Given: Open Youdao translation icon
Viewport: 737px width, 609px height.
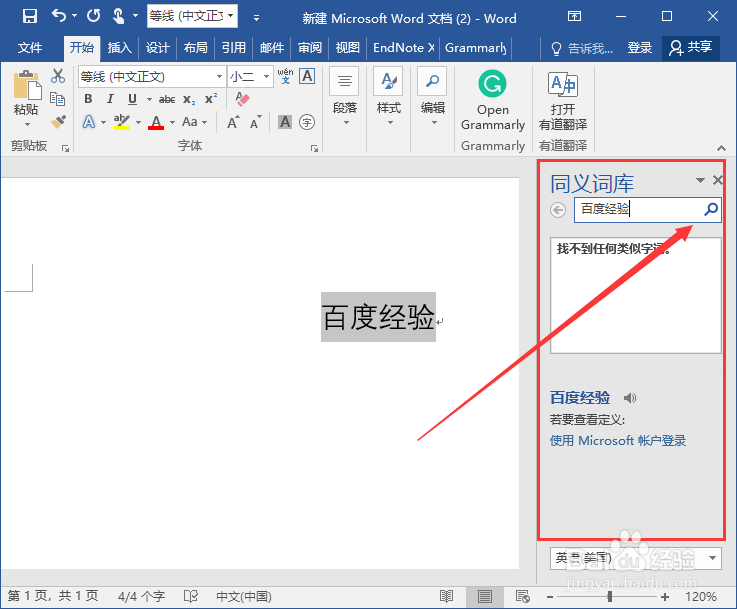Looking at the screenshot, I should (x=563, y=85).
